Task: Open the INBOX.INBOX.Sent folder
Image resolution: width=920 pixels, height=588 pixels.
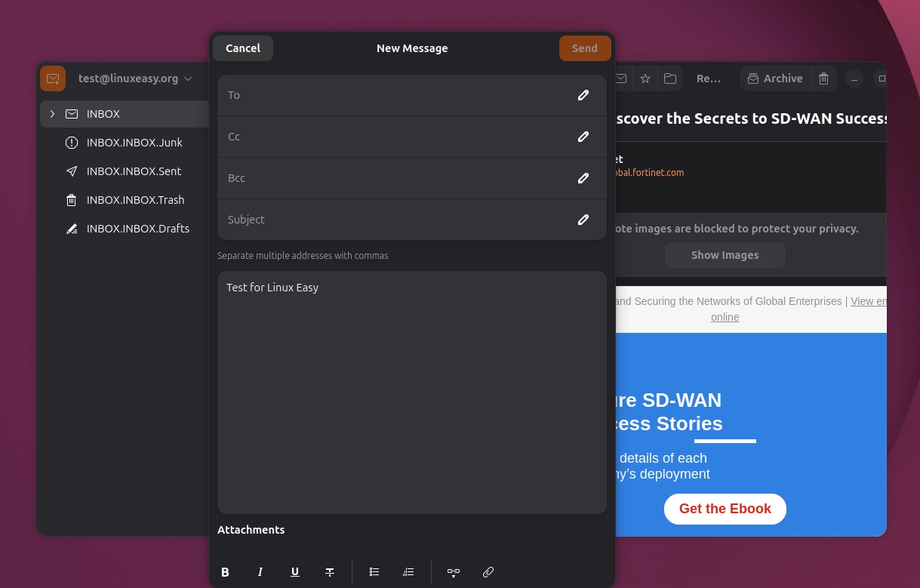Action: point(125,171)
